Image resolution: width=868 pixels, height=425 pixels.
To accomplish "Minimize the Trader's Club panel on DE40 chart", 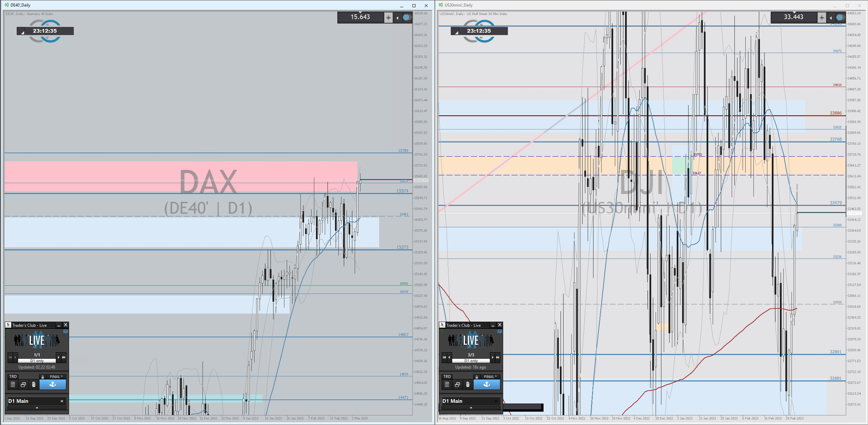I will [x=59, y=325].
